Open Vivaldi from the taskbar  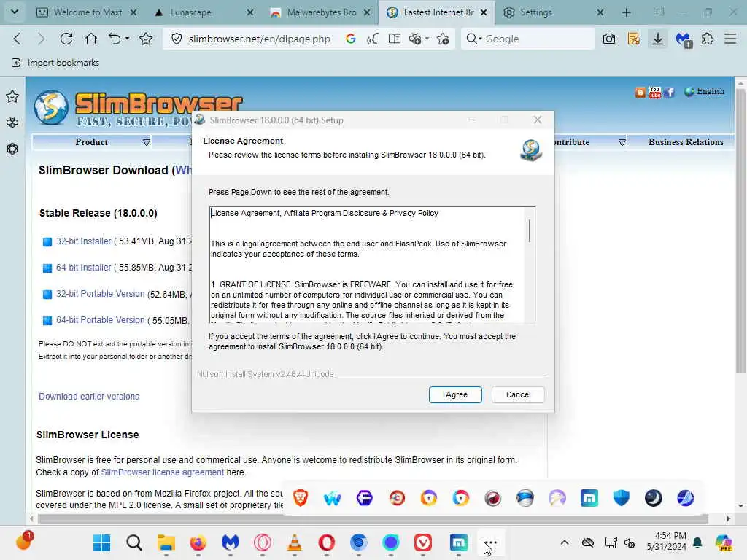pos(423,542)
